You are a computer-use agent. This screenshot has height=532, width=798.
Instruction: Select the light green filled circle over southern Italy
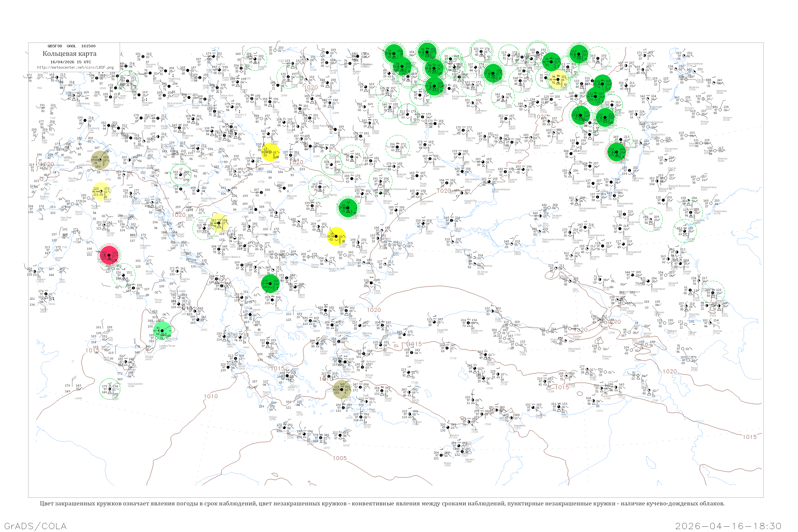tap(163, 330)
